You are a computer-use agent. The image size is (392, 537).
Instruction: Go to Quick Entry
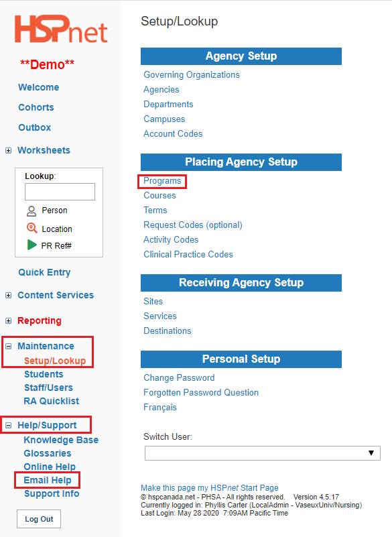(x=44, y=272)
